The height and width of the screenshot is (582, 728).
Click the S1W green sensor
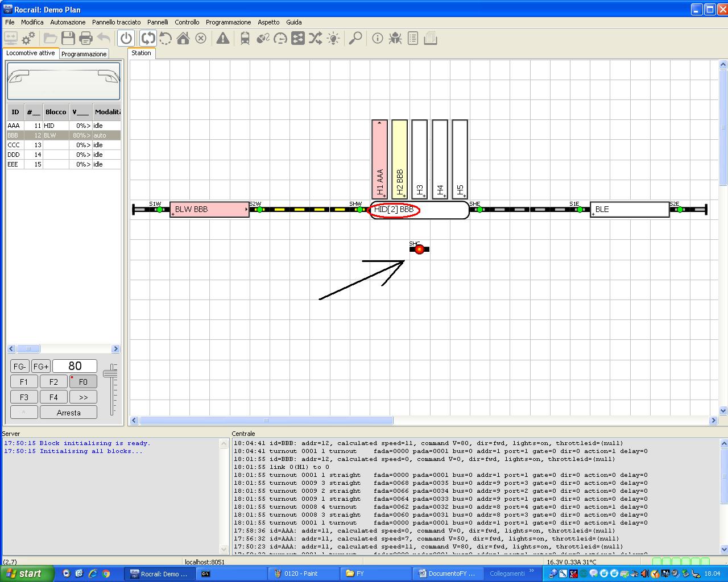click(x=160, y=210)
